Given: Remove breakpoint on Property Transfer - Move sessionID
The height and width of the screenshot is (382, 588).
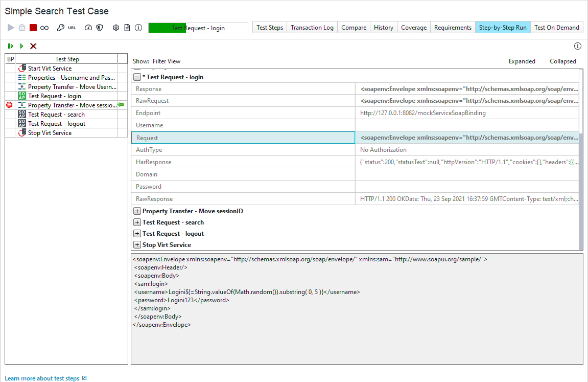Looking at the screenshot, I should pos(10,105).
